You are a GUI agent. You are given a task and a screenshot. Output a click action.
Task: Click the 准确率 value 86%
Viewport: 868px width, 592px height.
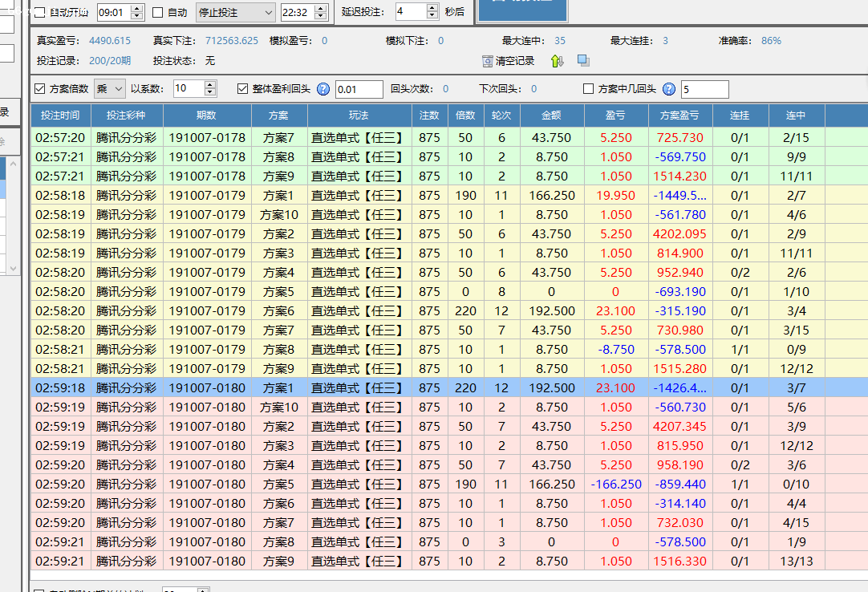pos(771,40)
